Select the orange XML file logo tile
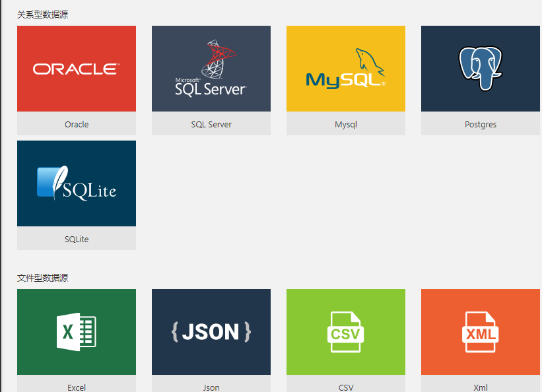The width and height of the screenshot is (542, 392). [x=481, y=332]
